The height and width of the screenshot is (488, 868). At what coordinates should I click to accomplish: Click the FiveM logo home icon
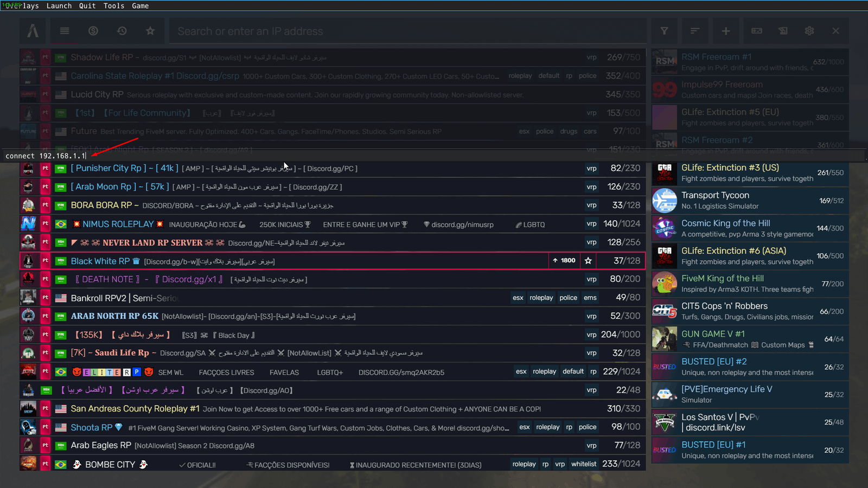[x=33, y=31]
